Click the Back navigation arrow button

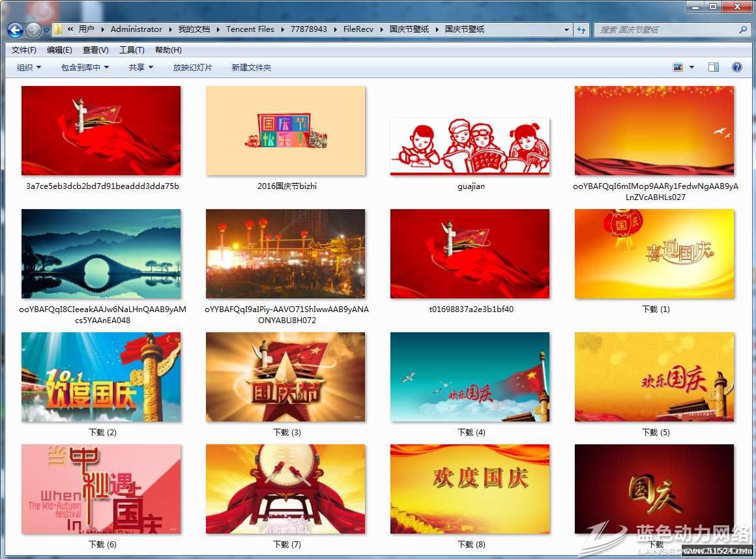coord(15,30)
